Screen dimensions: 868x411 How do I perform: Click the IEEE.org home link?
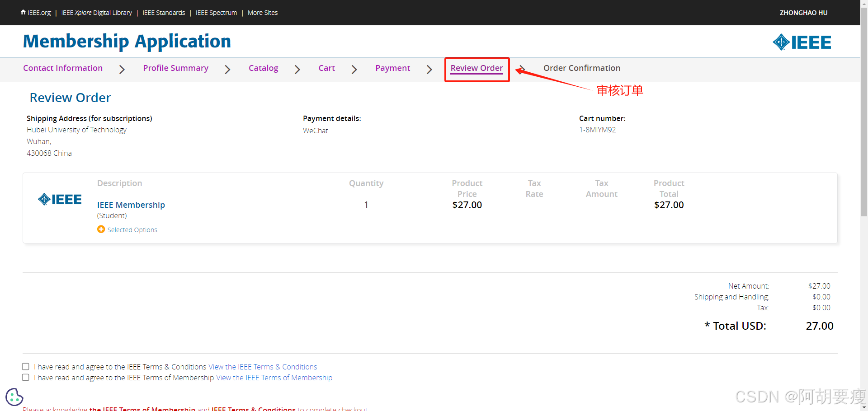[x=36, y=13]
